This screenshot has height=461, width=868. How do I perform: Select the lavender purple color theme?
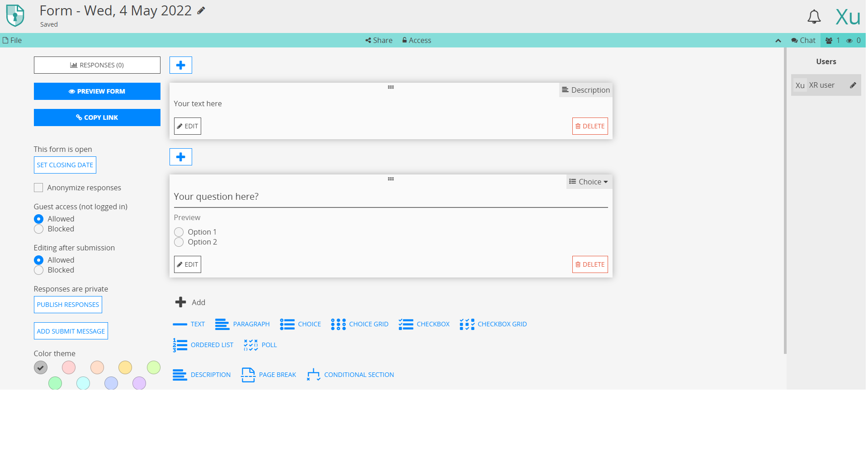[139, 383]
